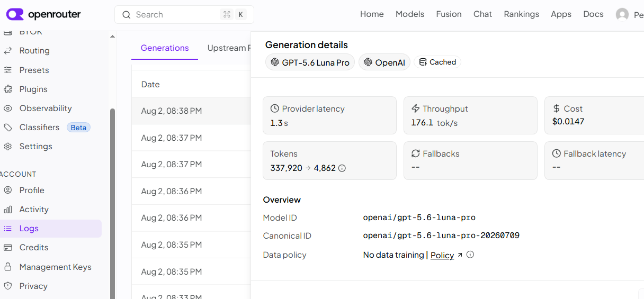Go to Routing in sidebar
Screen dimensions: 644x299
point(34,51)
